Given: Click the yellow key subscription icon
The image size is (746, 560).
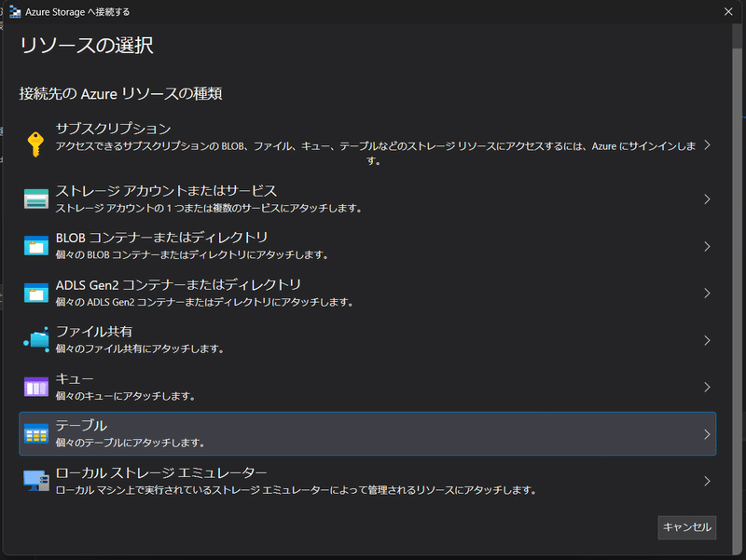Looking at the screenshot, I should 35,144.
